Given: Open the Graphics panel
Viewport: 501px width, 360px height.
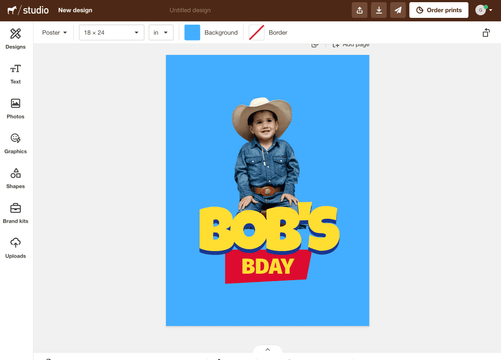Looking at the screenshot, I should click(x=15, y=144).
